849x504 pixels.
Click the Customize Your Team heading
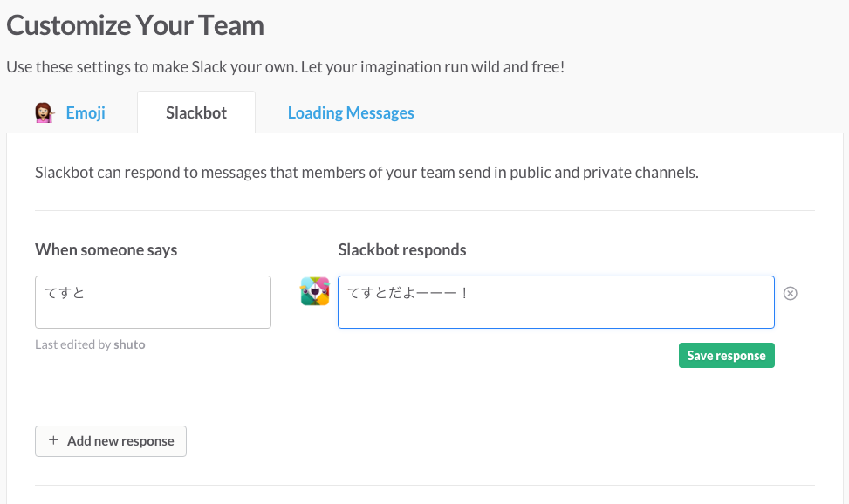click(x=134, y=25)
